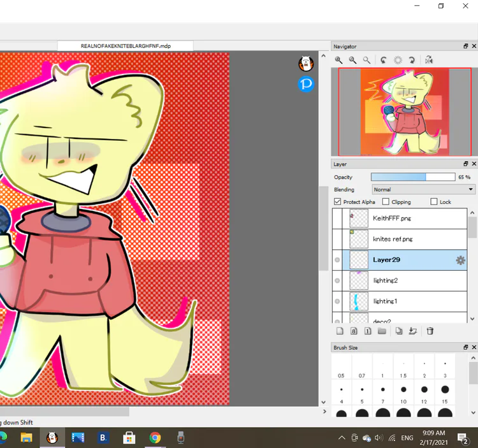
Task: Choose brush size 0.5
Action: 341,367
